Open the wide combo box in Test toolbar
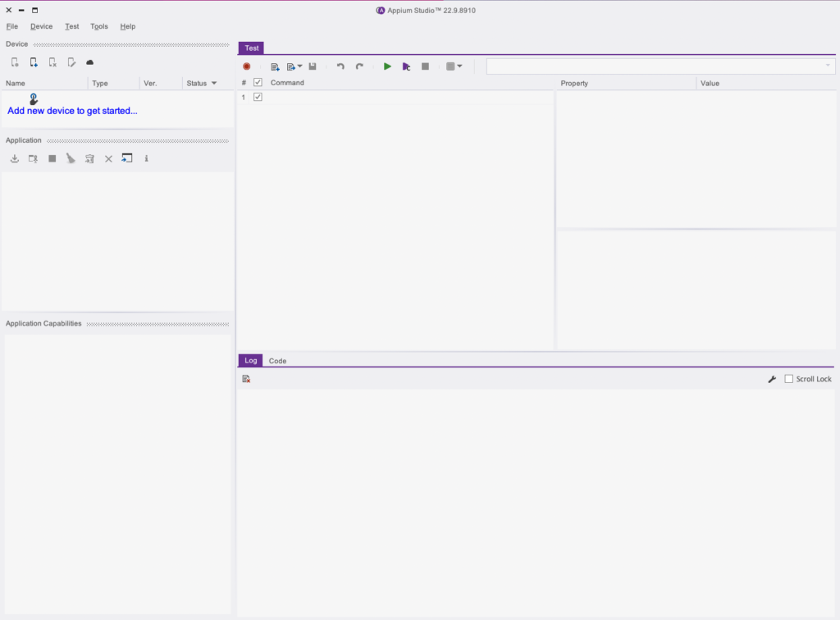840x620 pixels. tap(660, 66)
